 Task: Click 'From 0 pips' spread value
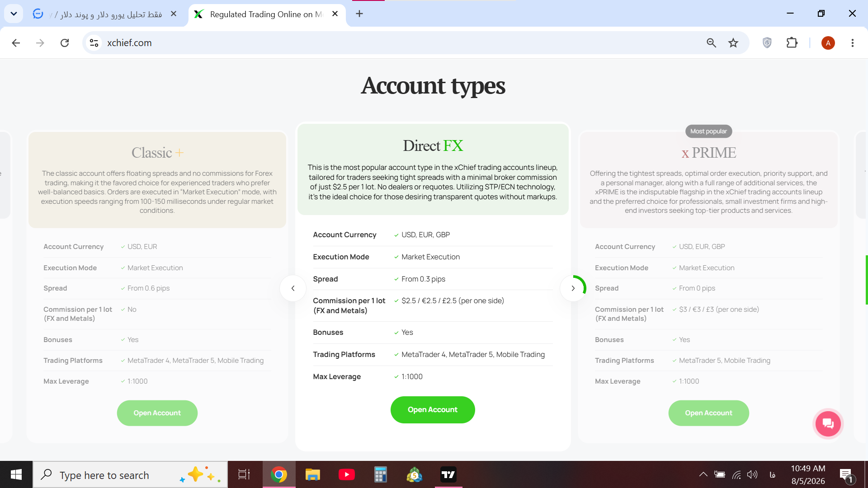[x=697, y=288]
